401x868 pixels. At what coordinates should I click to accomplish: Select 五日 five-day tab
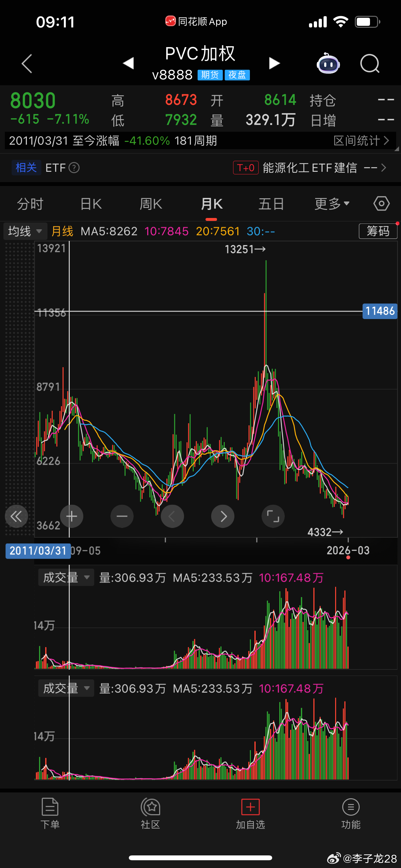[271, 204]
